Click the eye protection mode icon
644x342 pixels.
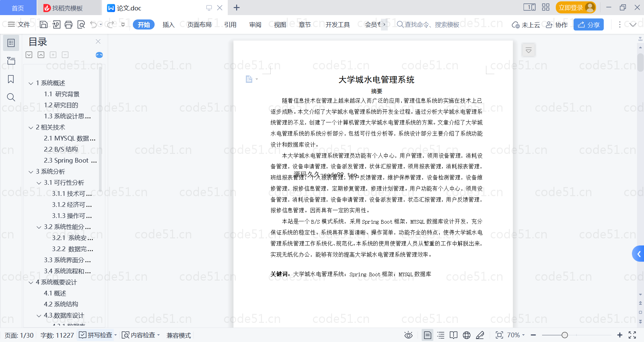tap(408, 335)
